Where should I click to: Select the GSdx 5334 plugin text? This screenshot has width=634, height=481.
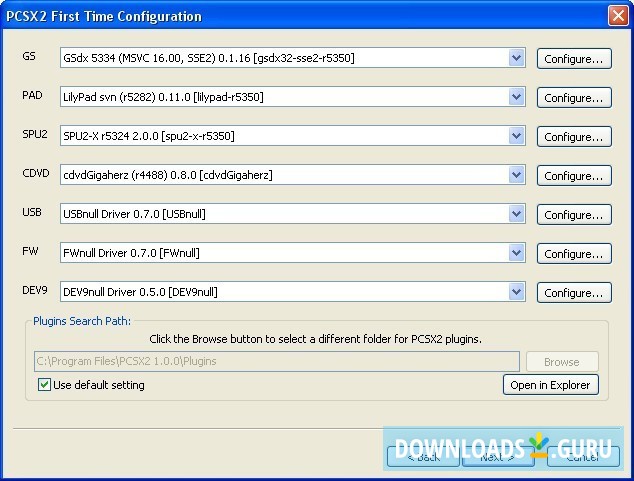click(x=209, y=58)
